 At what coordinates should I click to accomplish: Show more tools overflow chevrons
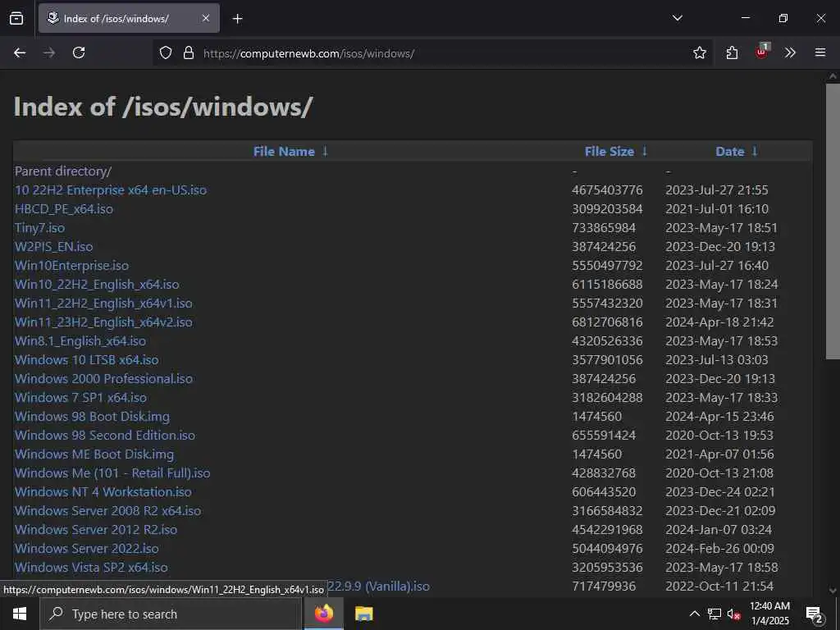(x=790, y=52)
